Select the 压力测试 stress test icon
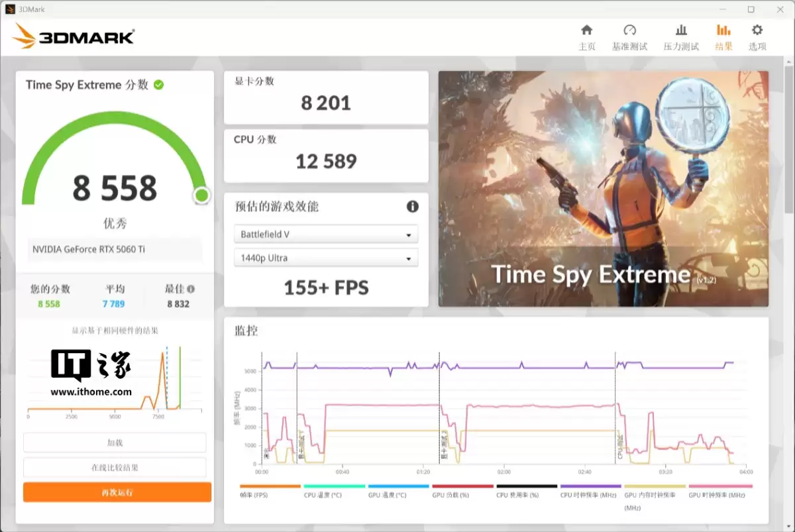 (x=681, y=30)
